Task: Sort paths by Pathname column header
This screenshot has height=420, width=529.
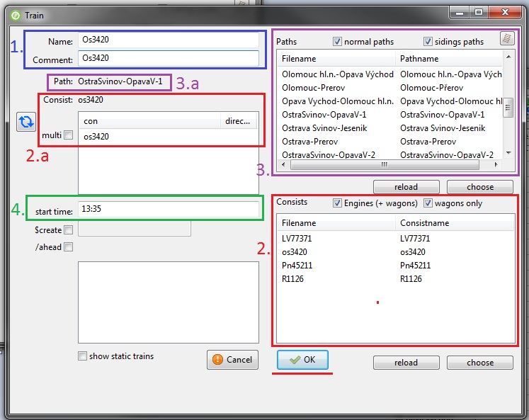Action: click(x=449, y=59)
